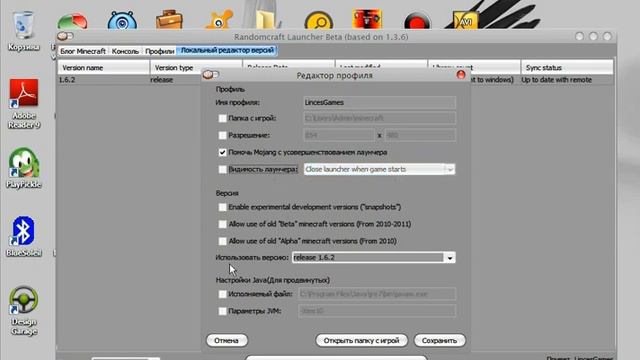Switch to Консоль tab
Viewport: 640px width, 360px height.
(x=125, y=51)
